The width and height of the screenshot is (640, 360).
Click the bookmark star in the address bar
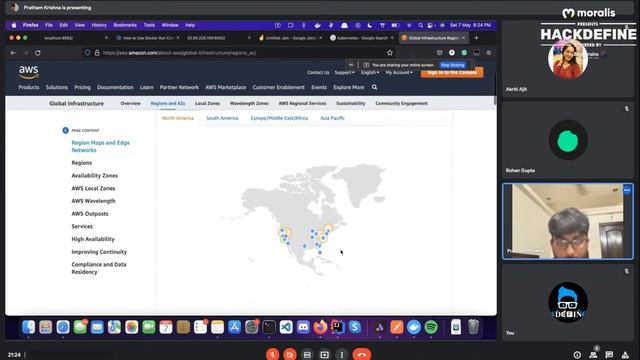390,53
